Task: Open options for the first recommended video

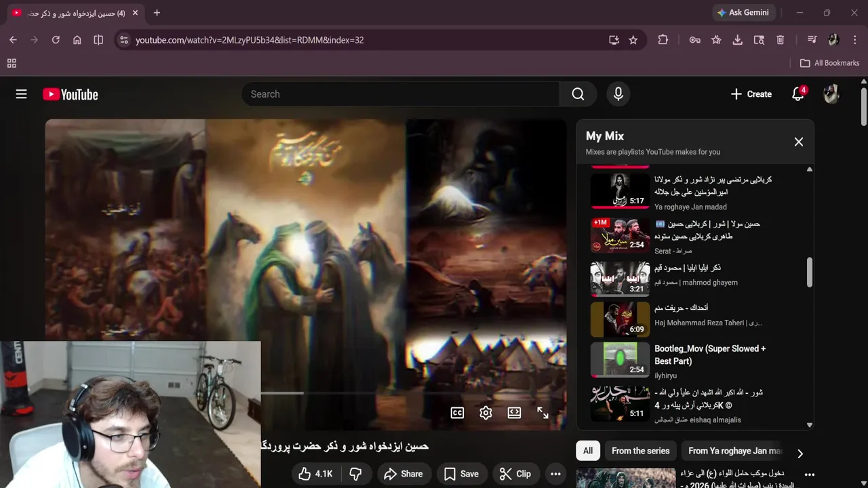Action: click(x=809, y=474)
